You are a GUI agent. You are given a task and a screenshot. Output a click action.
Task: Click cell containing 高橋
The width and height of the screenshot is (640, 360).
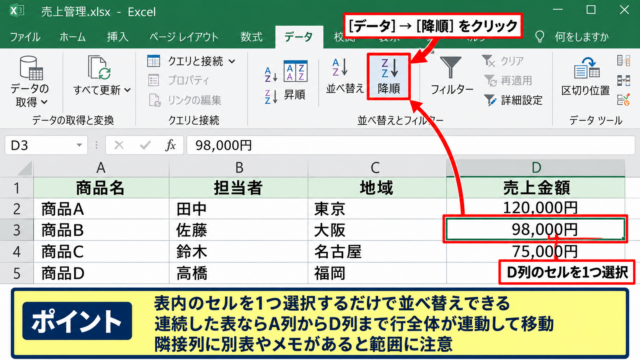pos(239,273)
